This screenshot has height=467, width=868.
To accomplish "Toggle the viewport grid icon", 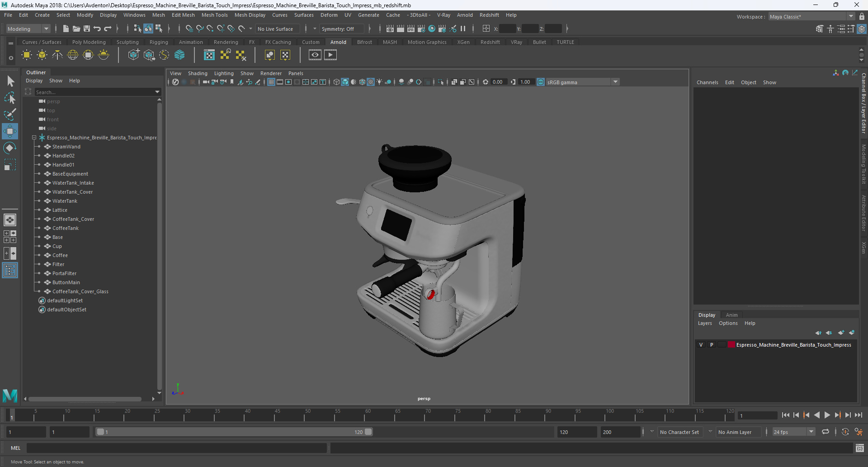I will tap(271, 82).
